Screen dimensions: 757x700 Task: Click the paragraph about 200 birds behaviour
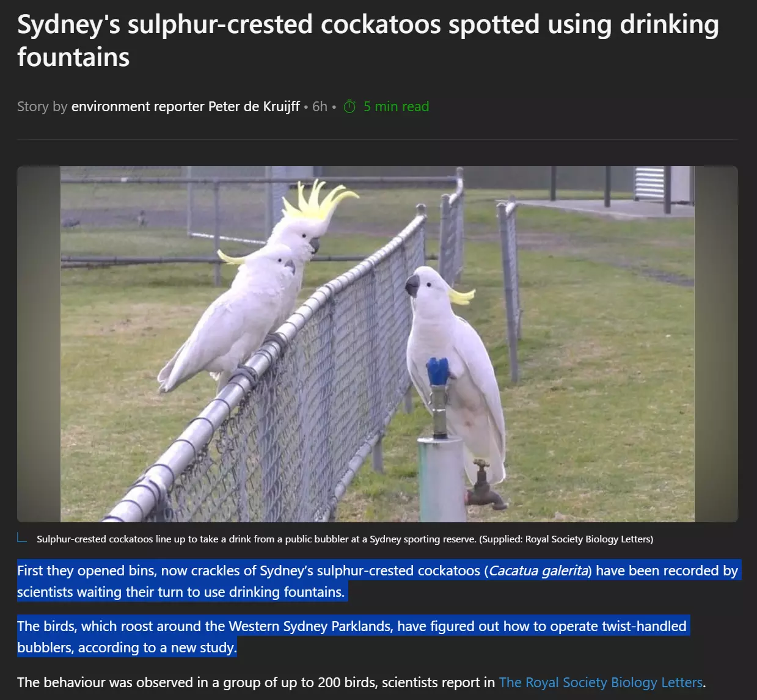pos(362,682)
